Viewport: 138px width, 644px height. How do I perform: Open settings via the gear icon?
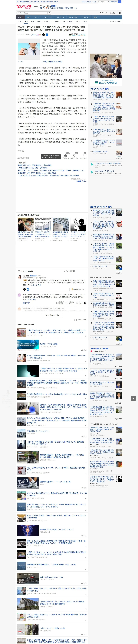pyautogui.click(x=120, y=13)
